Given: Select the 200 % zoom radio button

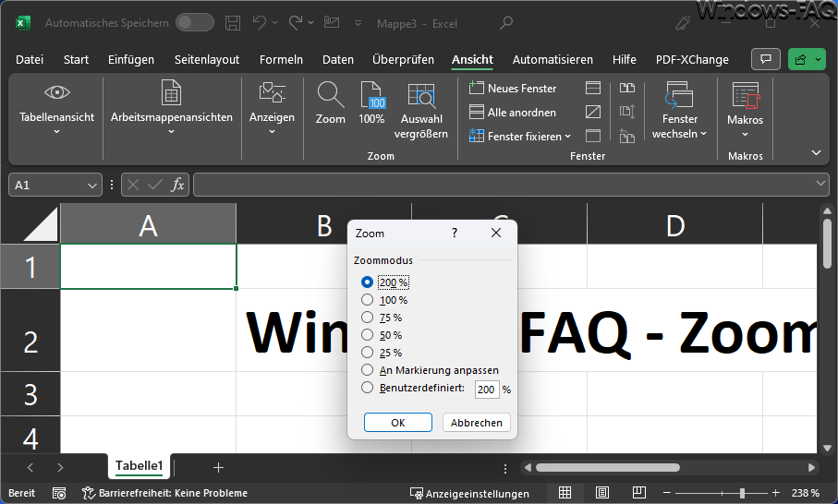Looking at the screenshot, I should click(367, 282).
